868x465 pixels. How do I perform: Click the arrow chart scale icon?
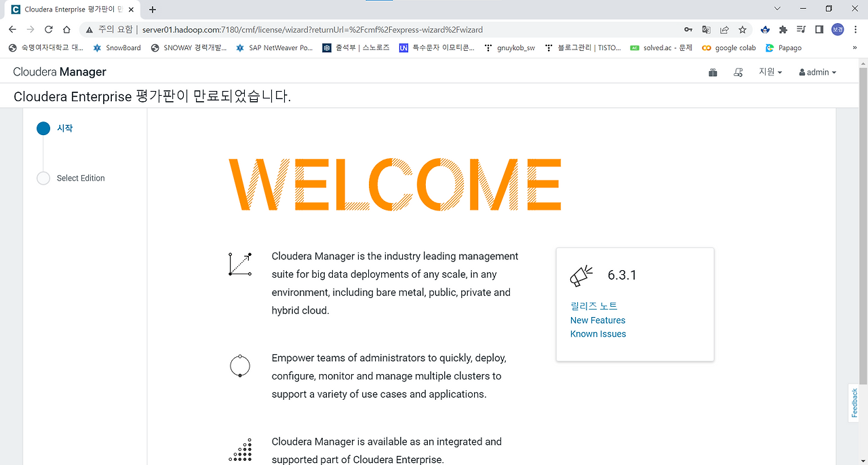(x=240, y=264)
